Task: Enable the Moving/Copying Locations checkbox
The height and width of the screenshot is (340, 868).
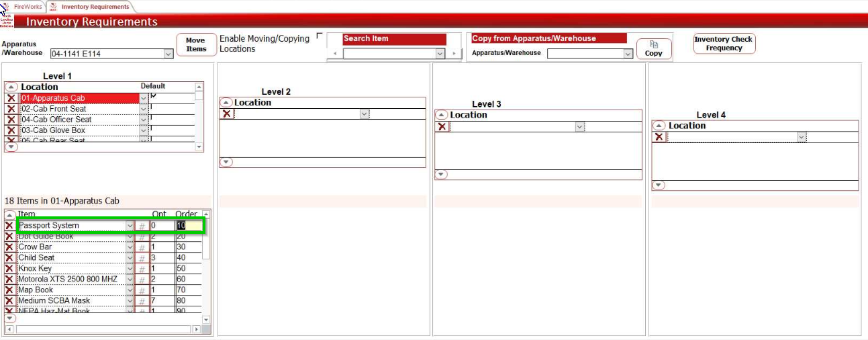Action: pos(319,36)
